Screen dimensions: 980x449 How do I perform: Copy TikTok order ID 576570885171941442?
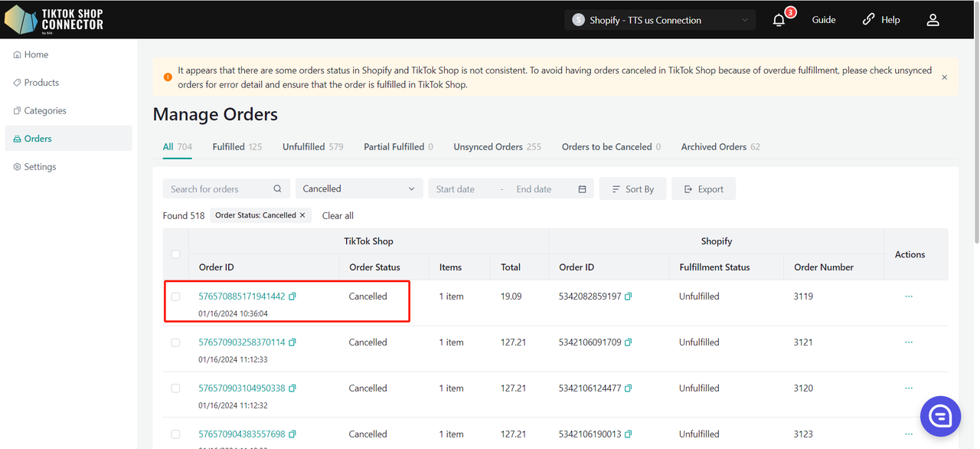(x=292, y=297)
